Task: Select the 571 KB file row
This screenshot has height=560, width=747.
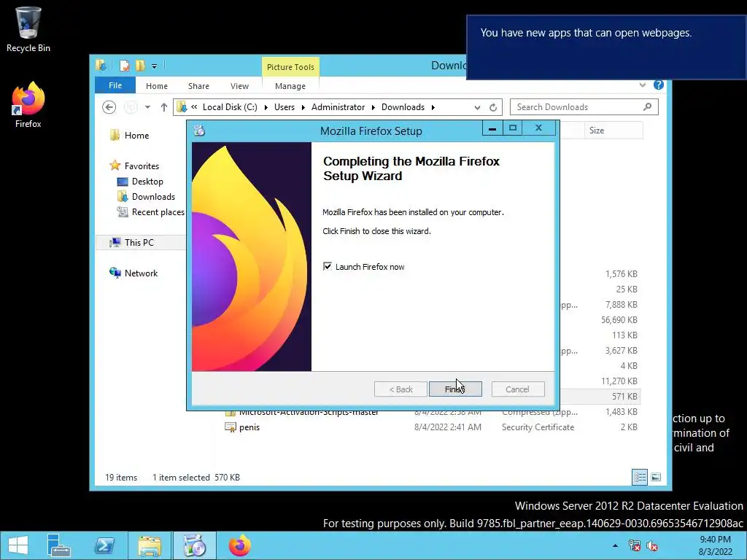Action: (x=600, y=396)
